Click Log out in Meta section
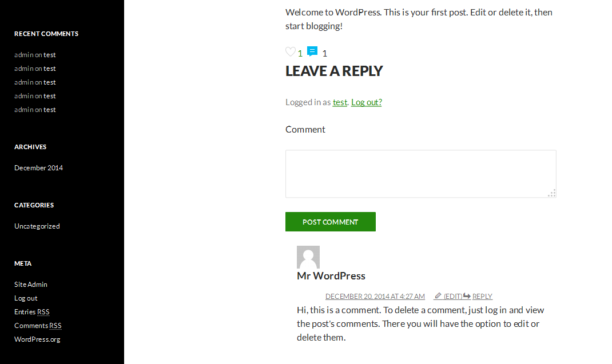The image size is (612, 364). [x=26, y=298]
